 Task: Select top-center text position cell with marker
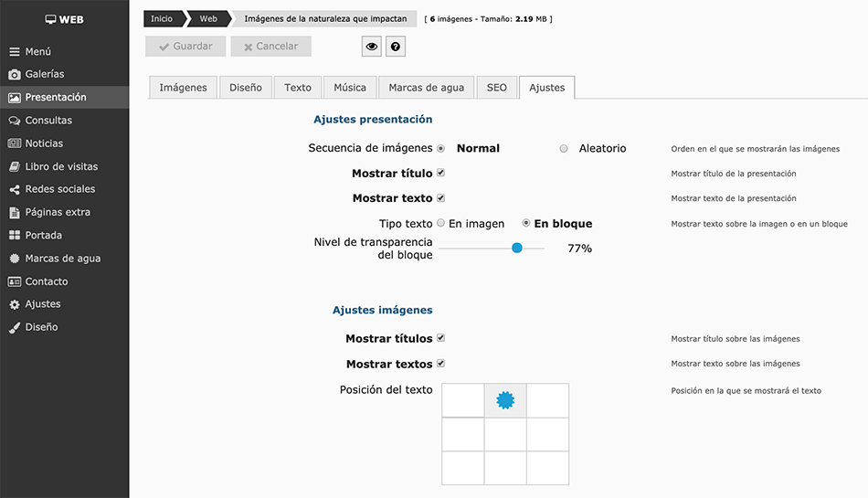click(x=505, y=400)
